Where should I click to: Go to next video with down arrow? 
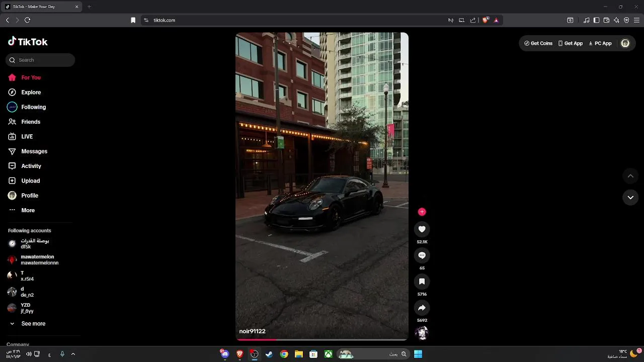(x=630, y=198)
